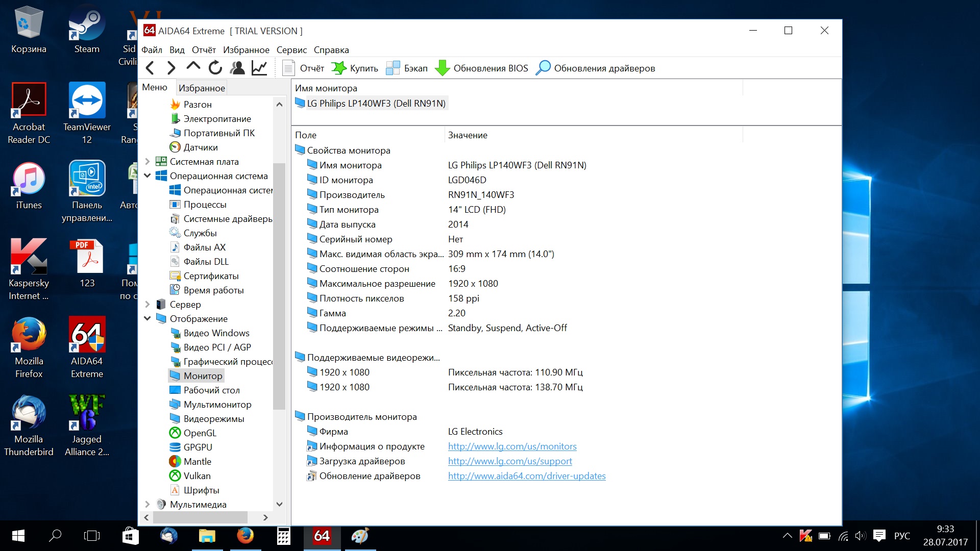
Task: Click Обновления BIOS toolbar button
Action: click(x=481, y=68)
